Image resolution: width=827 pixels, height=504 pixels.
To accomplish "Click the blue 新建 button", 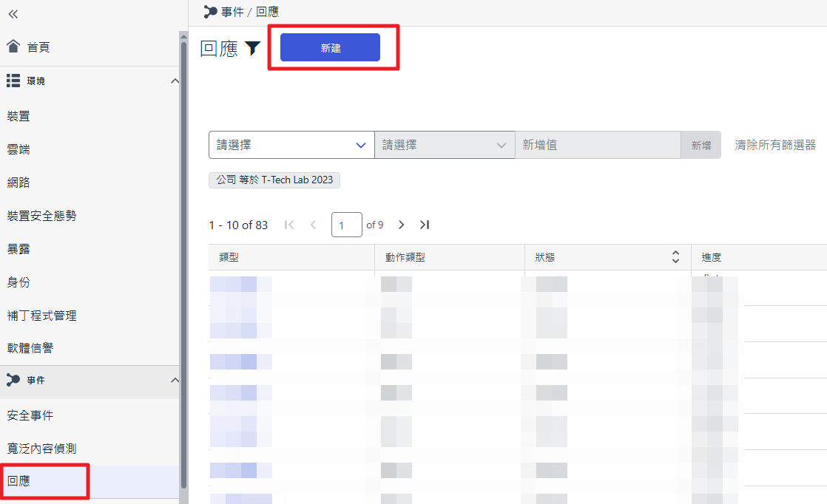I will [330, 47].
